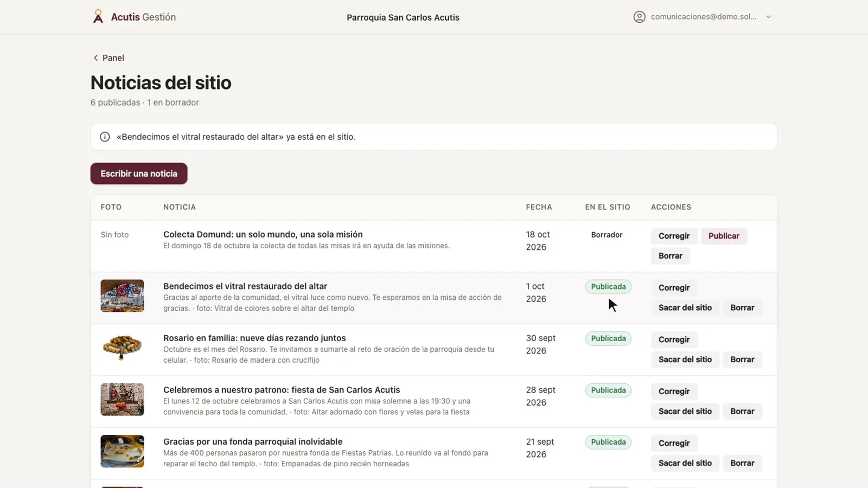Delete the vitral restaurado news with Borrar
Image resolution: width=868 pixels, height=488 pixels.
pyautogui.click(x=742, y=307)
